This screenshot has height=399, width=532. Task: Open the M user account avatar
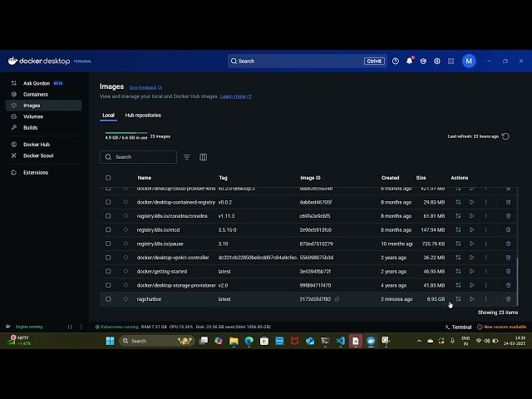coord(469,61)
